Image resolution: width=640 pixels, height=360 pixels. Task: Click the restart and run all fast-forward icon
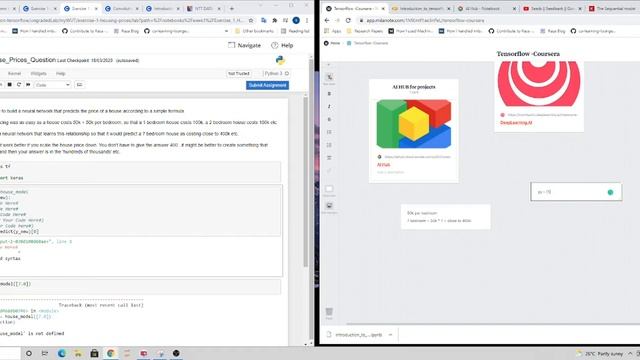click(x=28, y=84)
